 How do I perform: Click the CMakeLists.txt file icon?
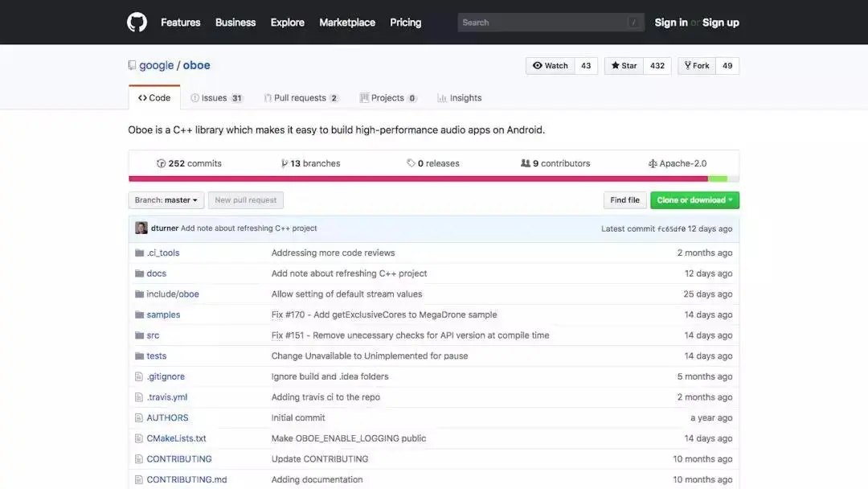click(x=139, y=438)
